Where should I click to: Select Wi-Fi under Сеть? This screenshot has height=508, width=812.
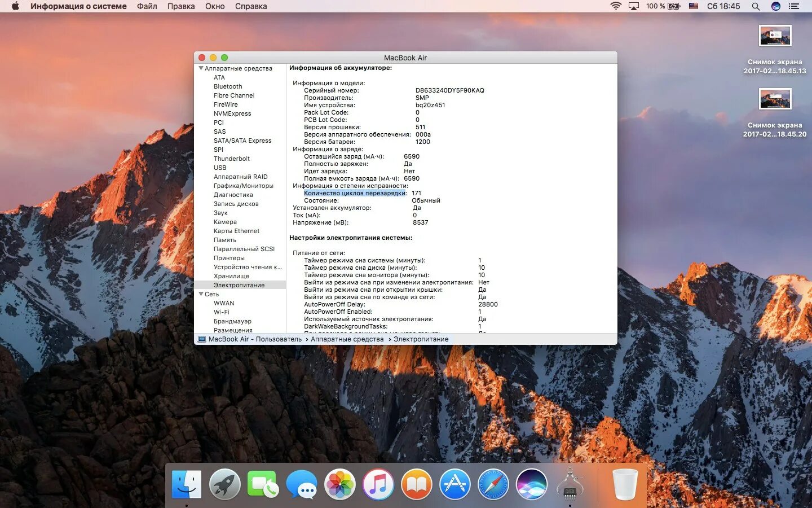(x=222, y=312)
